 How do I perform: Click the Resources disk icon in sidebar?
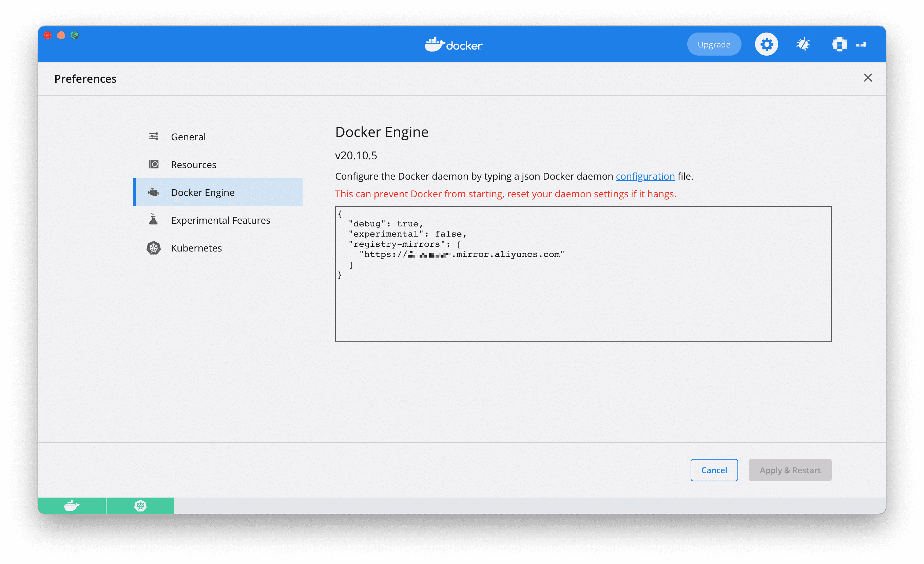[x=153, y=164]
